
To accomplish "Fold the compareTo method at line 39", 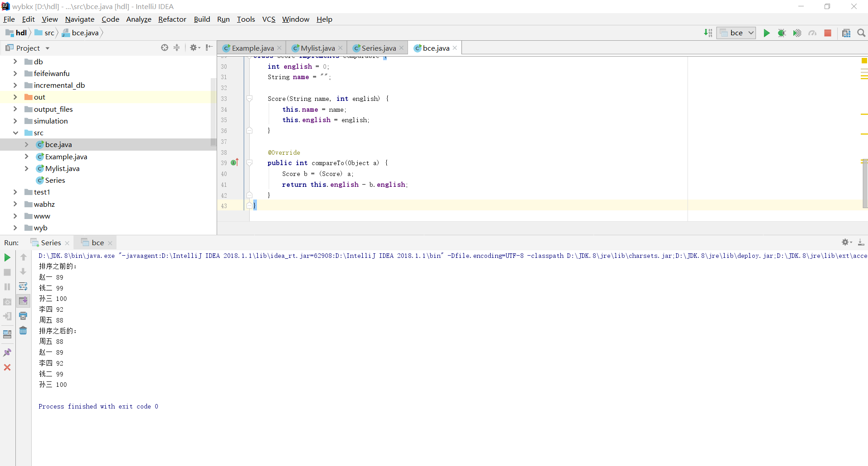I will (x=249, y=162).
